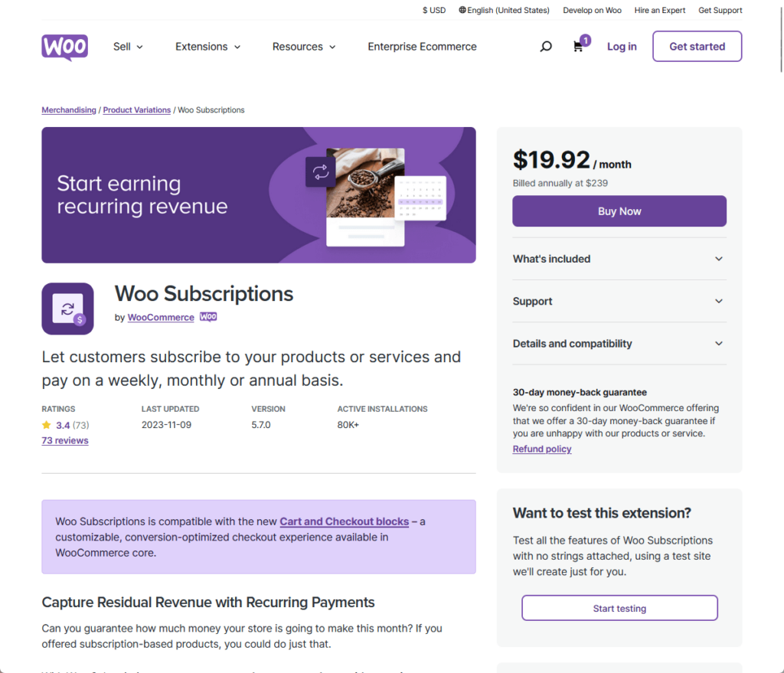Click the Woo Subscriptions title heading
The image size is (784, 673).
pyautogui.click(x=204, y=293)
